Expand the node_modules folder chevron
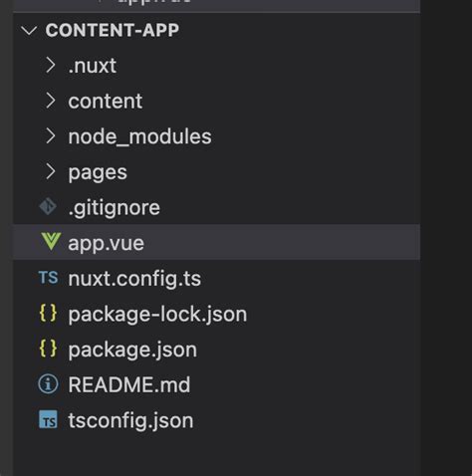This screenshot has width=472, height=476. click(x=50, y=136)
